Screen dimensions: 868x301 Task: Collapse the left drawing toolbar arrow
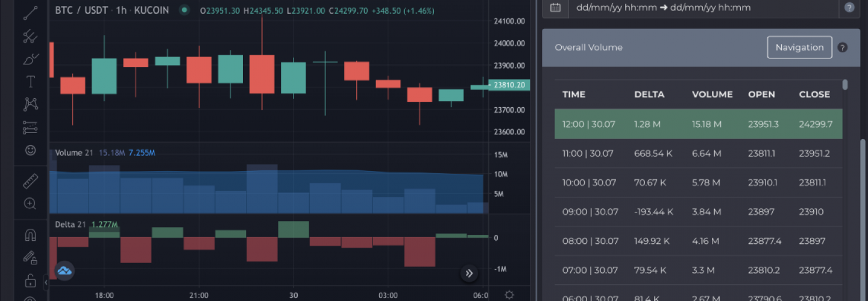click(46, 281)
